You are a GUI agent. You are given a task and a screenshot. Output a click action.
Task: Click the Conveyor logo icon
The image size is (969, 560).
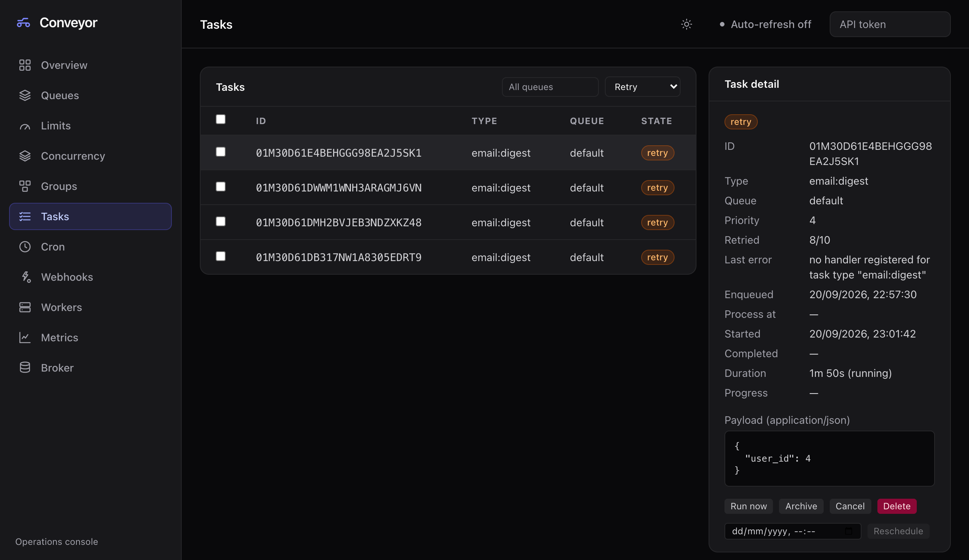point(23,23)
